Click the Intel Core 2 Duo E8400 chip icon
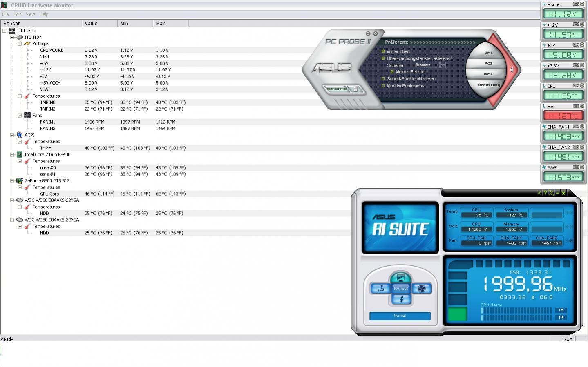Viewport: 588px width, 367px height. point(19,155)
